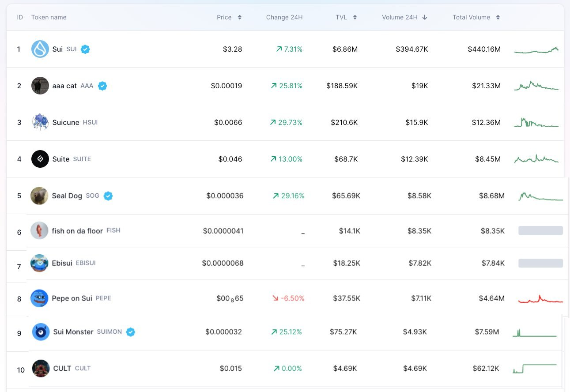This screenshot has width=570, height=392.
Task: Click the fish on da floor logo
Action: click(39, 230)
